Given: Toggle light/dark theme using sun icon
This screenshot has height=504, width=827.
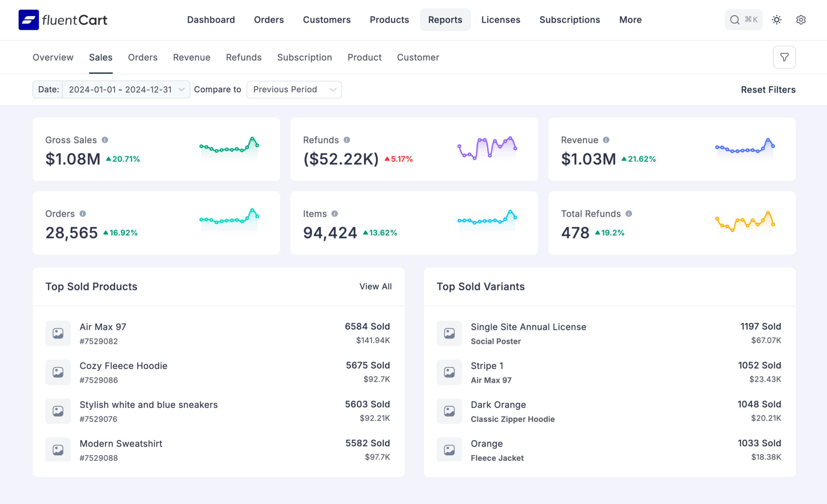Looking at the screenshot, I should click(776, 19).
